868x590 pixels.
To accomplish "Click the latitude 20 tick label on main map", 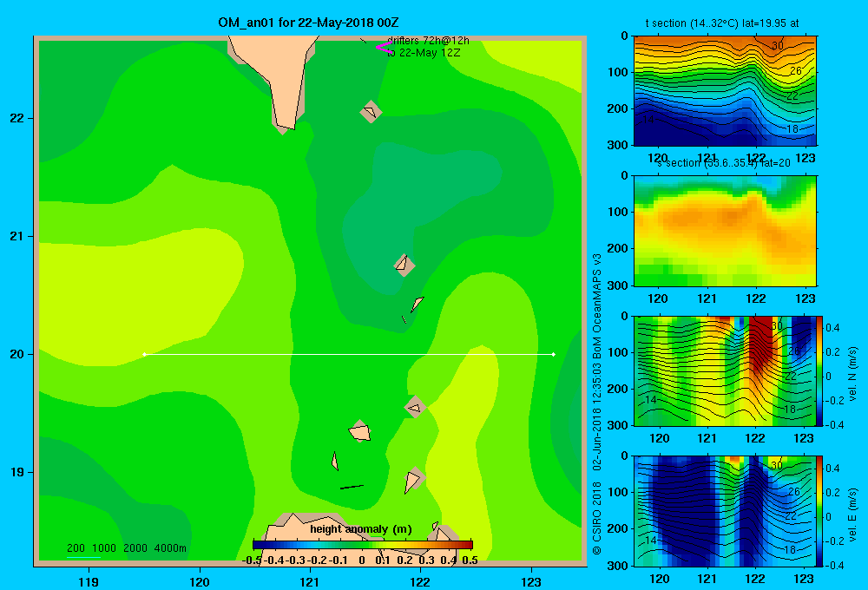I will pos(17,354).
